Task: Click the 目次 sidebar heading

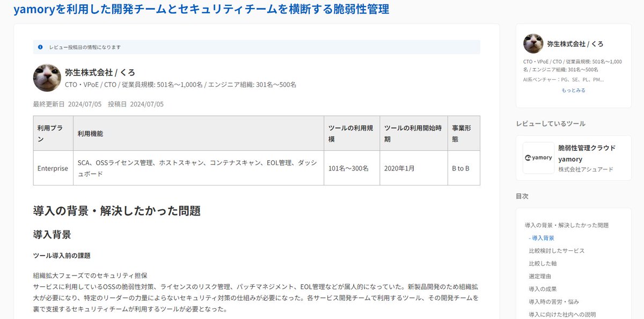Action: tap(522, 196)
